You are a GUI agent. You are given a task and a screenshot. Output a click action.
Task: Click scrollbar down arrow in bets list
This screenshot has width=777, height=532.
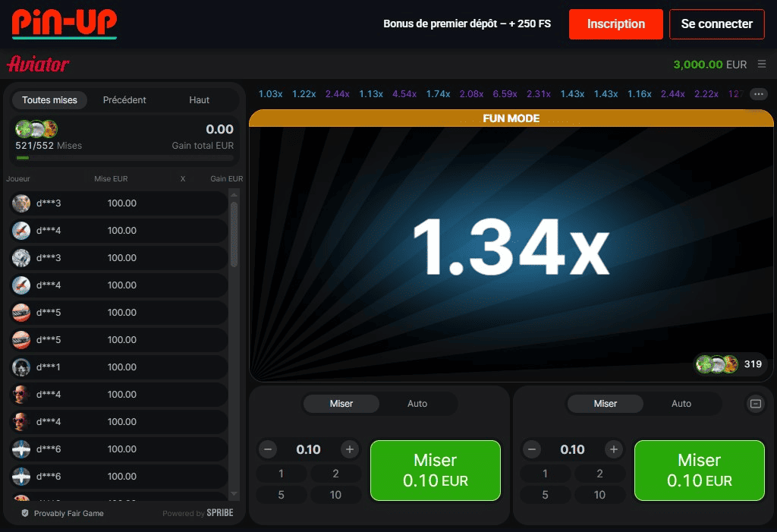coord(234,494)
